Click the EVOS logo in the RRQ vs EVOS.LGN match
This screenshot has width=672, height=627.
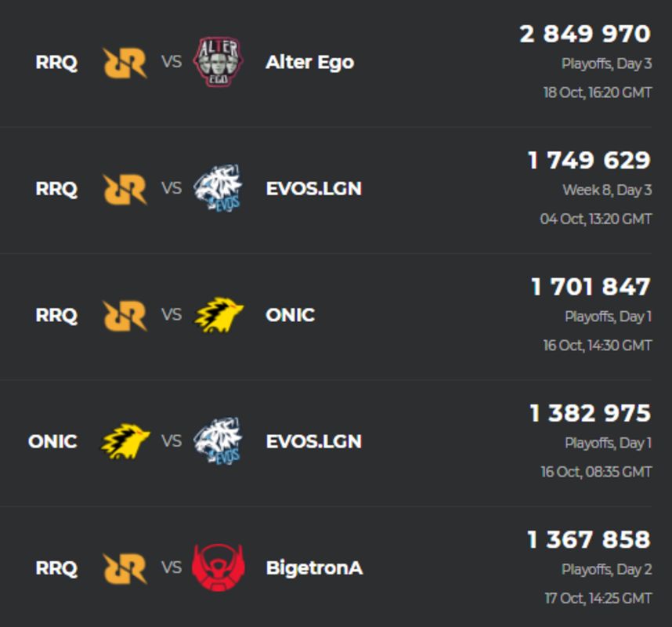pyautogui.click(x=219, y=188)
